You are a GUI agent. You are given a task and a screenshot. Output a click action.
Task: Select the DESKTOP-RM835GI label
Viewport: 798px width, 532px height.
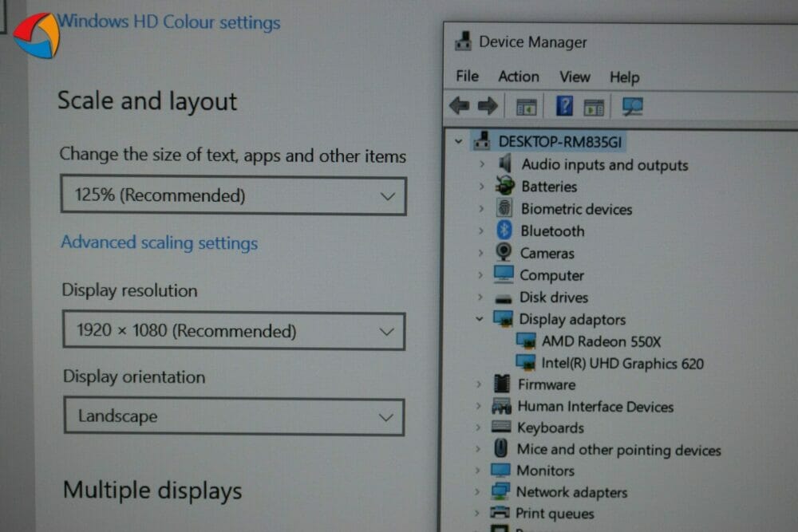tap(560, 141)
